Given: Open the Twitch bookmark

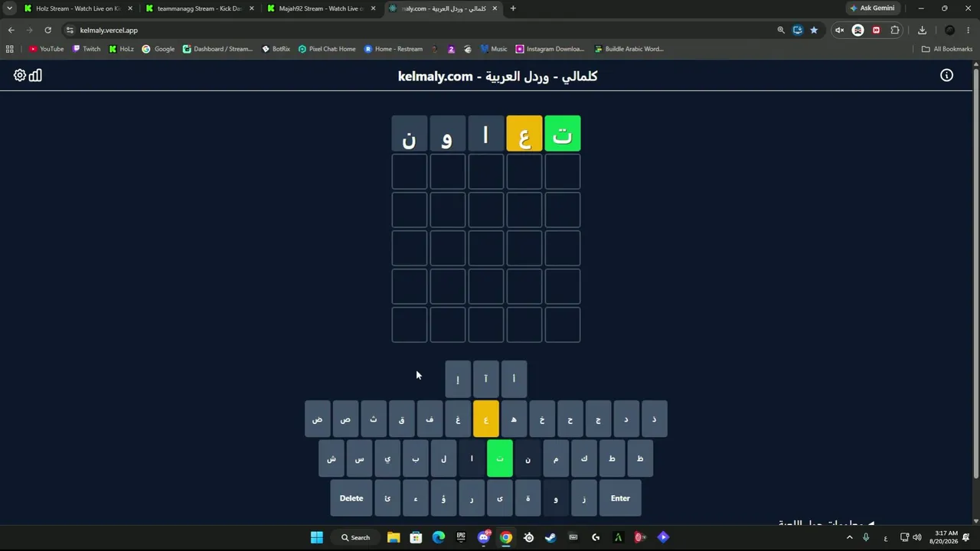Looking at the screenshot, I should click(x=87, y=48).
